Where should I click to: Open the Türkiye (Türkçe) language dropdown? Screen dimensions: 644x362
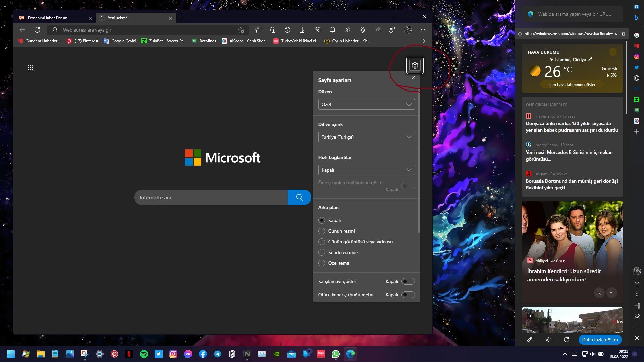tap(366, 137)
